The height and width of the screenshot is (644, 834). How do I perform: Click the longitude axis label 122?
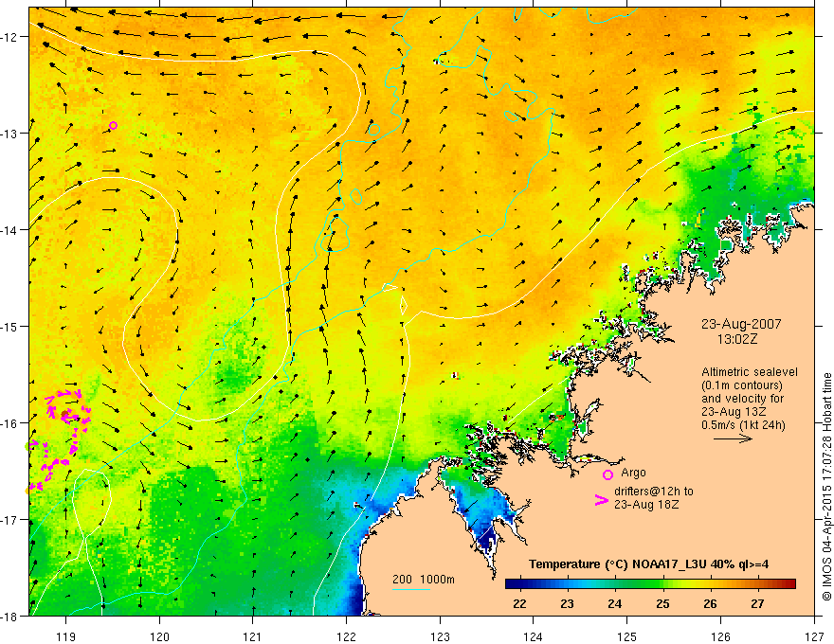pos(346,636)
